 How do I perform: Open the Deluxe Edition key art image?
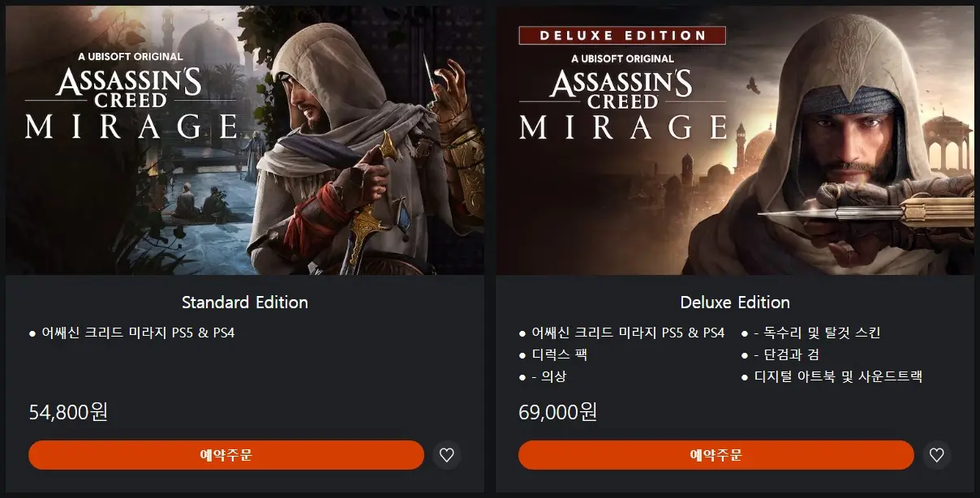tap(734, 138)
